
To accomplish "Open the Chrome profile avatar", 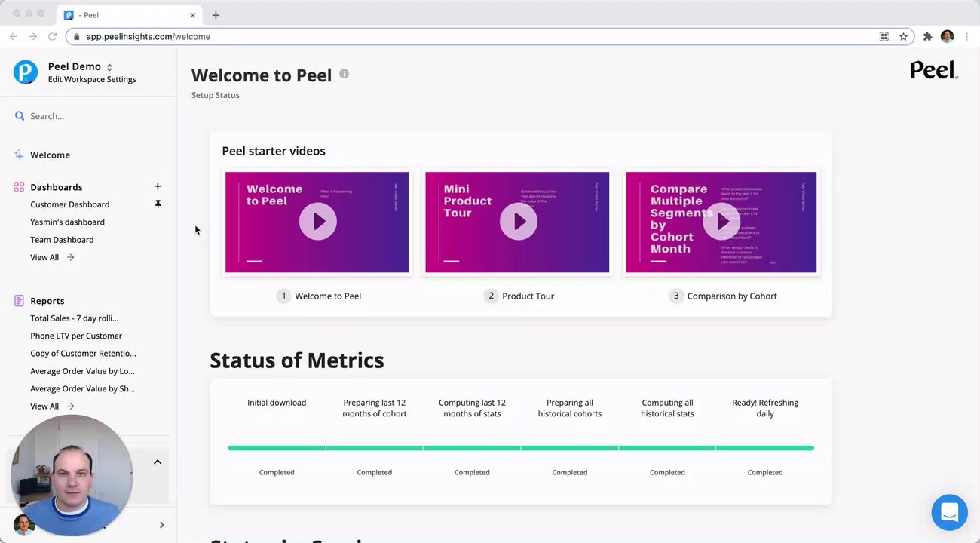I will click(948, 36).
